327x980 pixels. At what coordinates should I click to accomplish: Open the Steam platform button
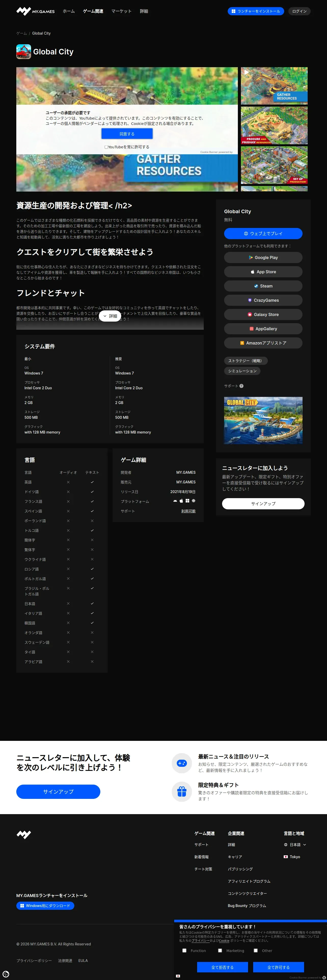(263, 286)
